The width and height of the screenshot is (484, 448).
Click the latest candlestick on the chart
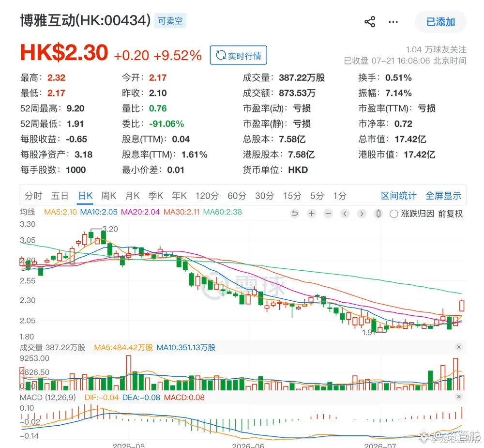click(x=462, y=305)
